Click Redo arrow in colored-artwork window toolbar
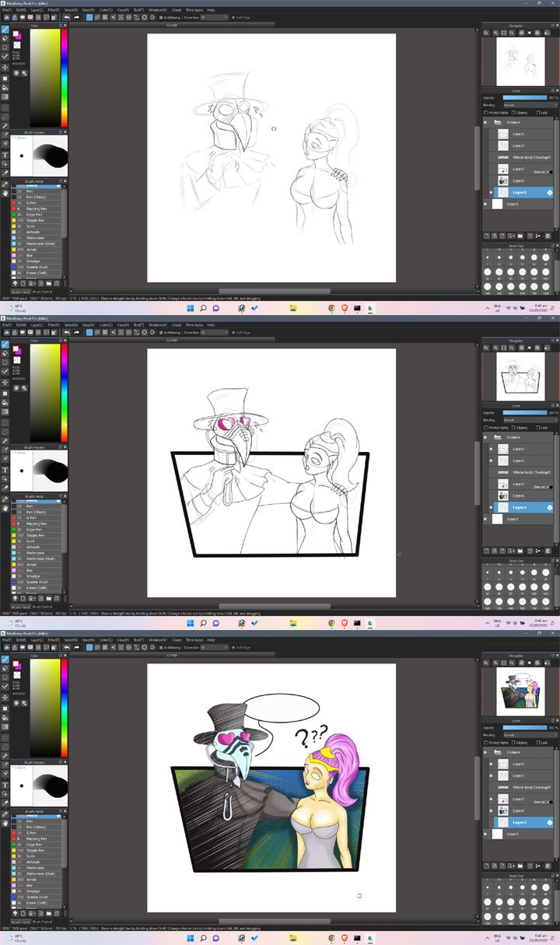The image size is (560, 945). [x=76, y=646]
